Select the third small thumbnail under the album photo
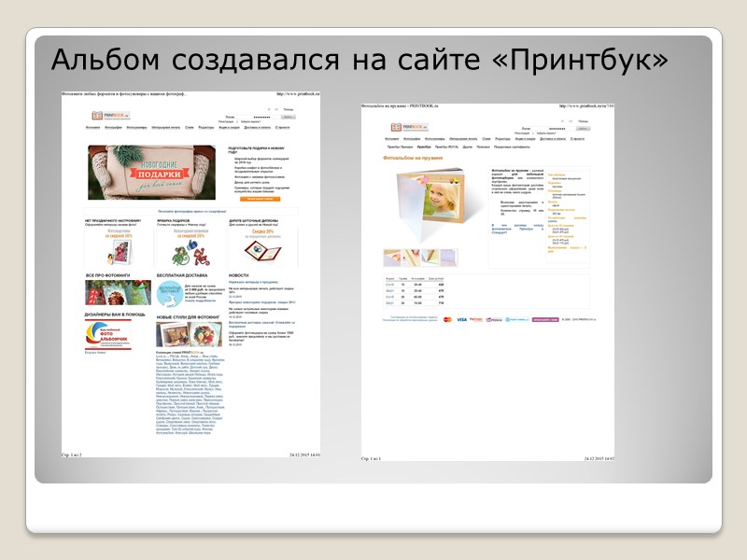The height and width of the screenshot is (560, 747). click(430, 258)
